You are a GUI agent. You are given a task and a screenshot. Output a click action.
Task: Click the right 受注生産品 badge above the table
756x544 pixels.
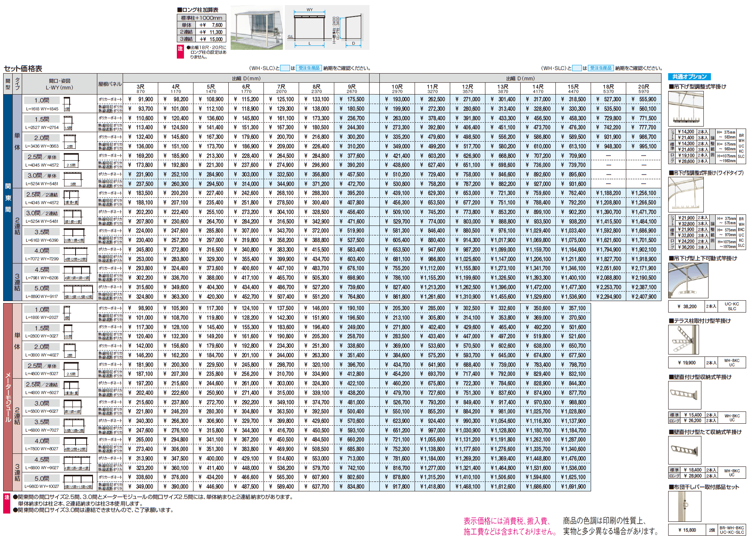pos(601,68)
